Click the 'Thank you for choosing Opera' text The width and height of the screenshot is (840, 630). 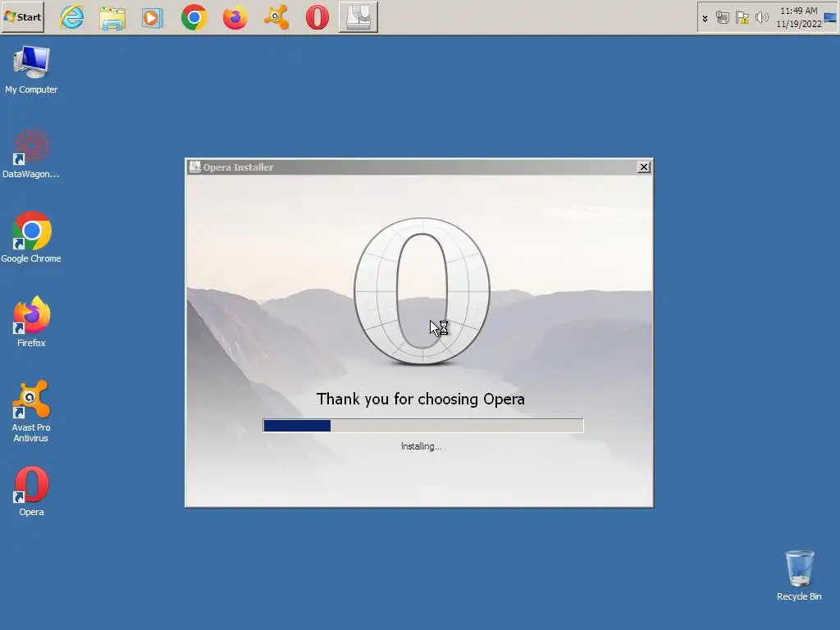(421, 399)
